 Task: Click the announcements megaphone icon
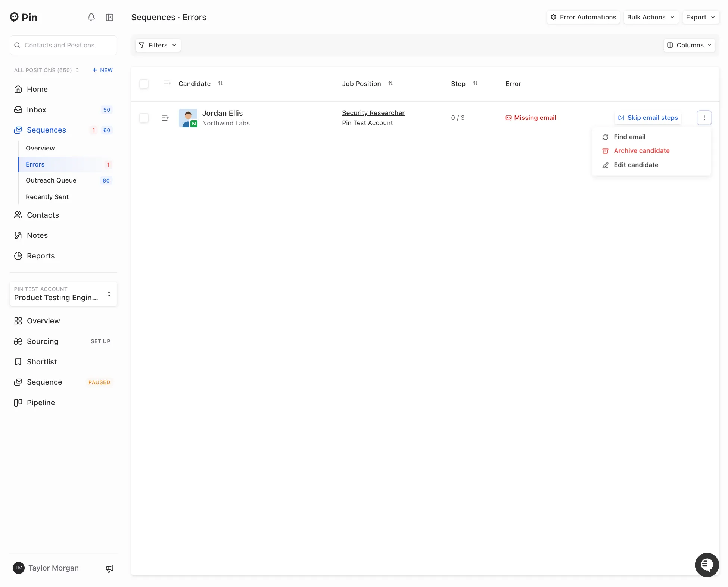[x=109, y=568]
